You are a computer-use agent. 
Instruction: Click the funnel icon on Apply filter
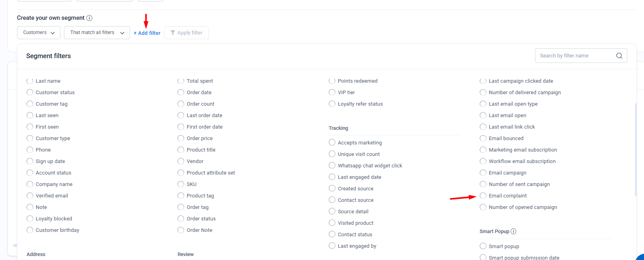click(173, 33)
